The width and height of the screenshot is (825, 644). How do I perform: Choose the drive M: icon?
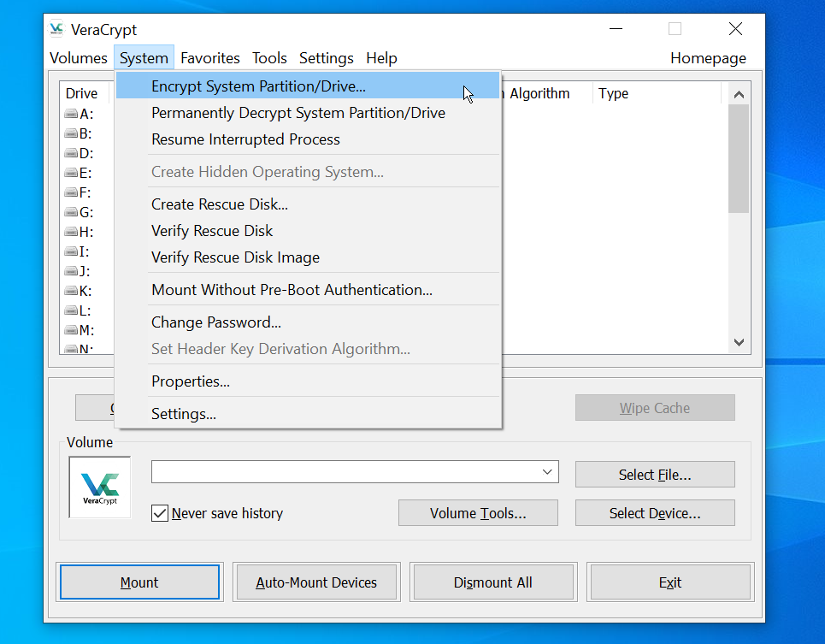pyautogui.click(x=71, y=330)
